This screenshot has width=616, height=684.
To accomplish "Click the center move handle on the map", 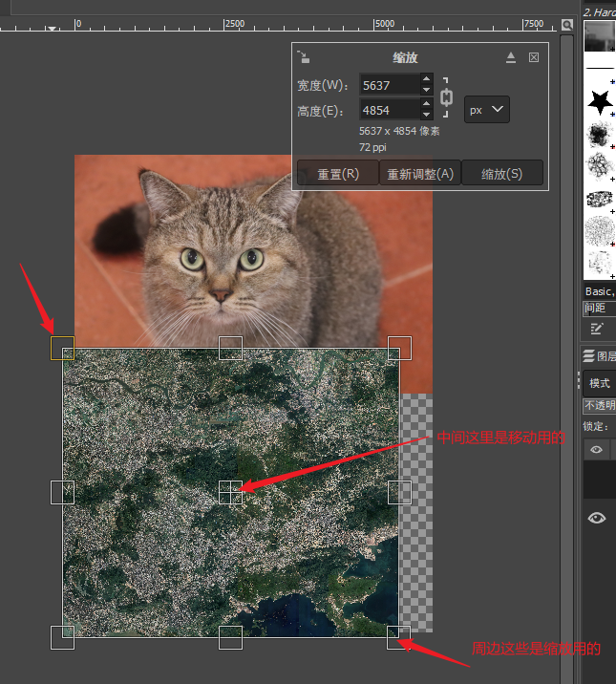I will (x=230, y=492).
